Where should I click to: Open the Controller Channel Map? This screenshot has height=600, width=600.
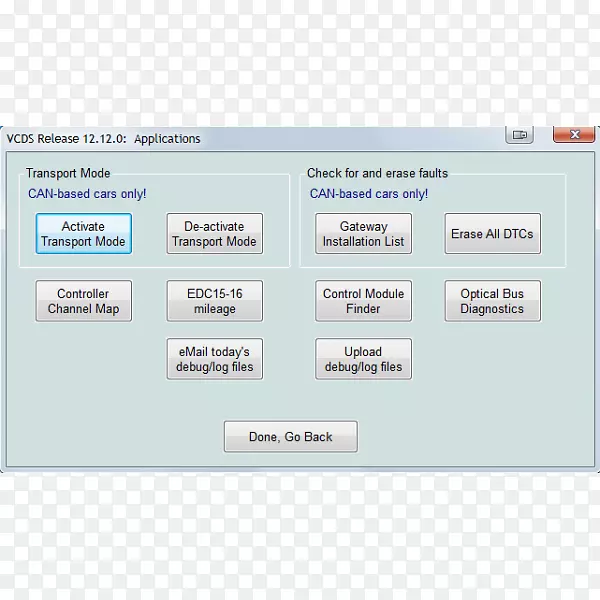(83, 301)
